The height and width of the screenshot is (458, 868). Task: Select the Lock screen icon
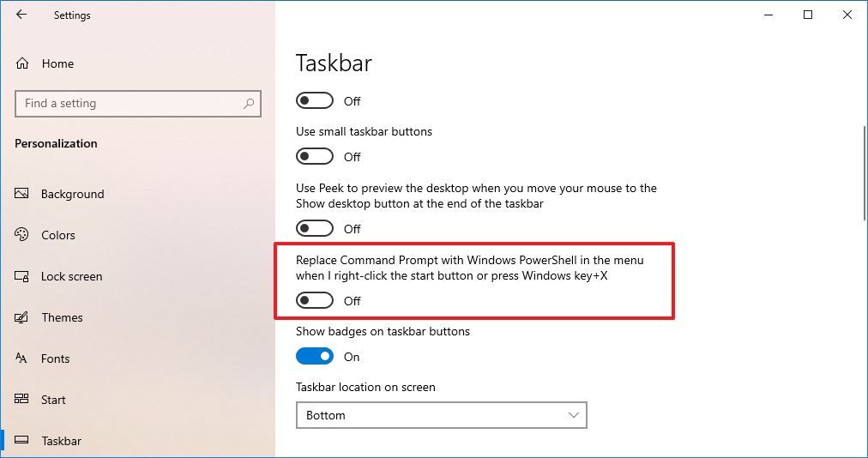pos(22,276)
